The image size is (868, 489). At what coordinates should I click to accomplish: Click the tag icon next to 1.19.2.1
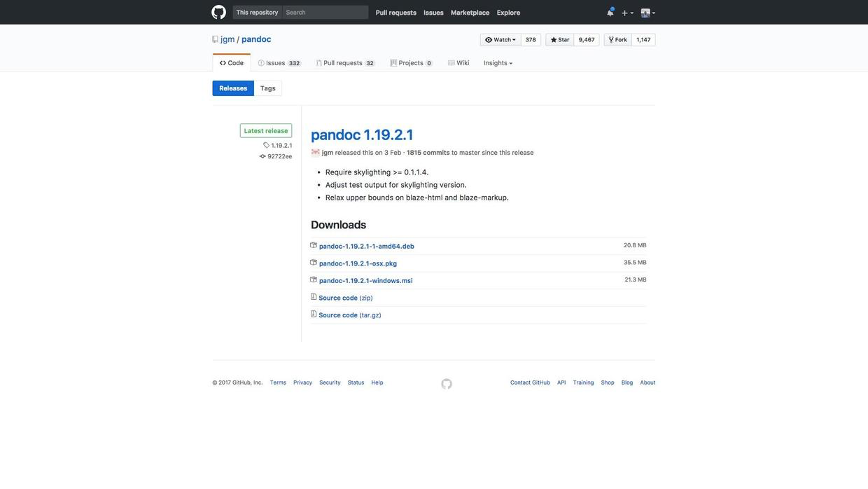(266, 145)
